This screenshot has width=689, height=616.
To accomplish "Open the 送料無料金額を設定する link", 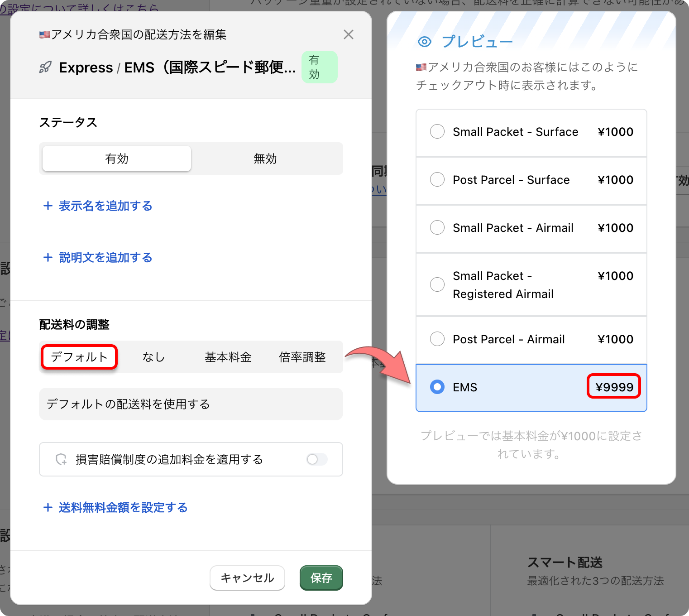I will click(x=123, y=508).
